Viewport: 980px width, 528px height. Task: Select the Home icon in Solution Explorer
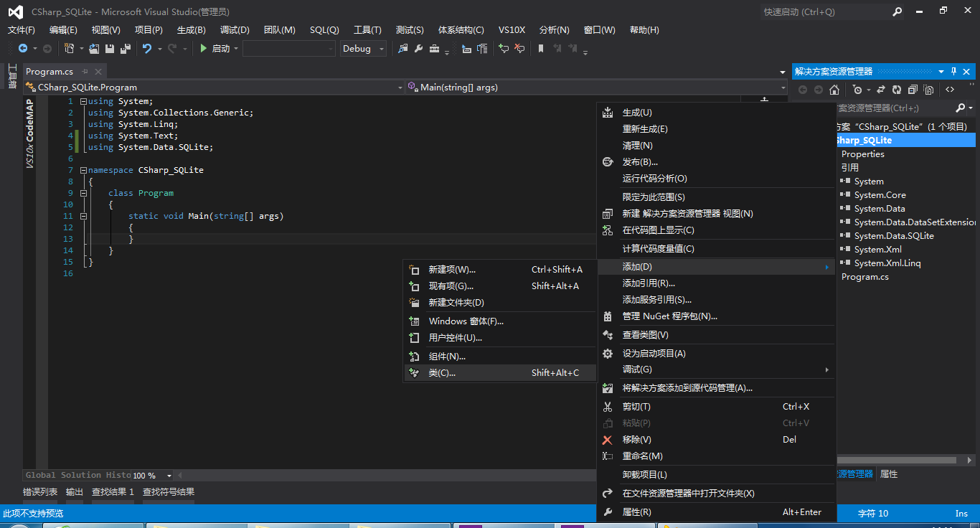(834, 89)
